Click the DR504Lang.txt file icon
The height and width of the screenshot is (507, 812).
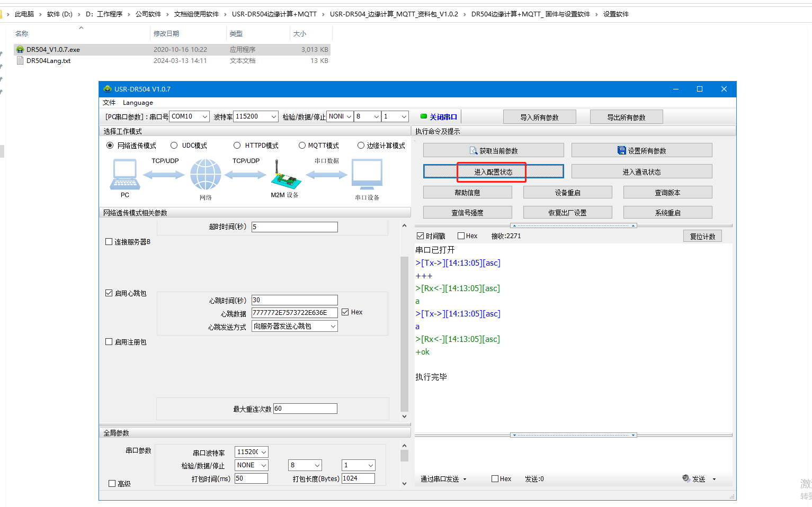pos(20,61)
